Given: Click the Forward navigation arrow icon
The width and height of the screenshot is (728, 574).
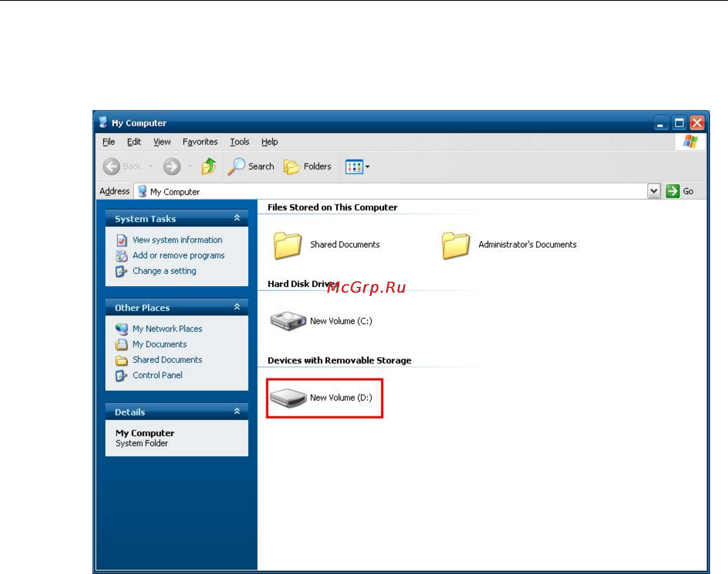Looking at the screenshot, I should pyautogui.click(x=172, y=166).
